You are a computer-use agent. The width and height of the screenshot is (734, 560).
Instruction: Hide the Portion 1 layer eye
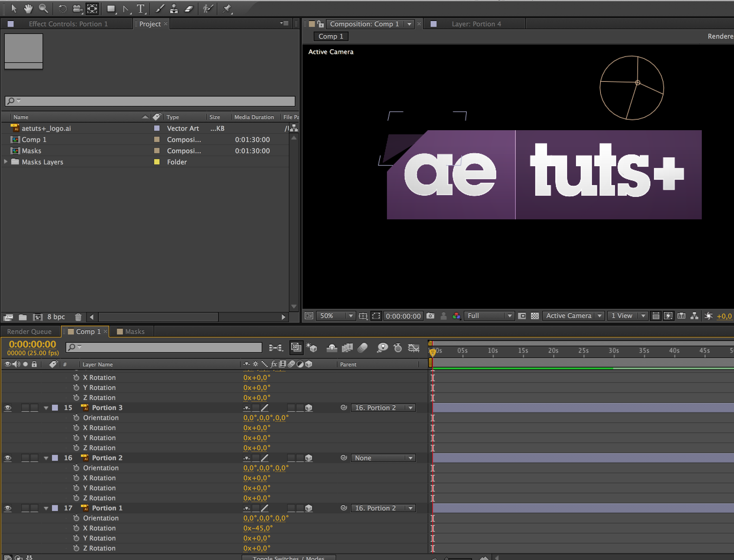coord(8,508)
